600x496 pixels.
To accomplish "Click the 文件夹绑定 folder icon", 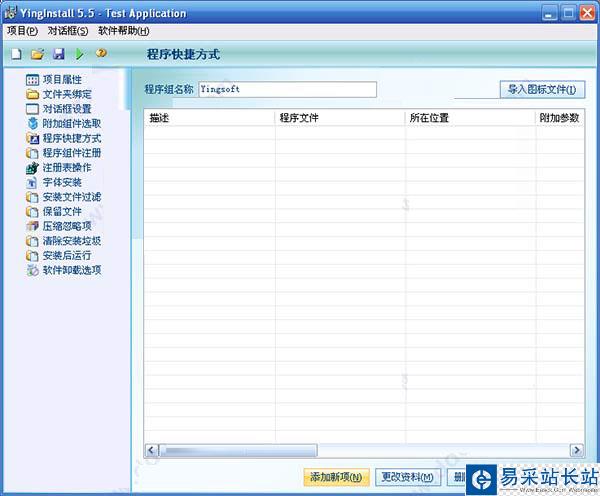I will coord(33,94).
